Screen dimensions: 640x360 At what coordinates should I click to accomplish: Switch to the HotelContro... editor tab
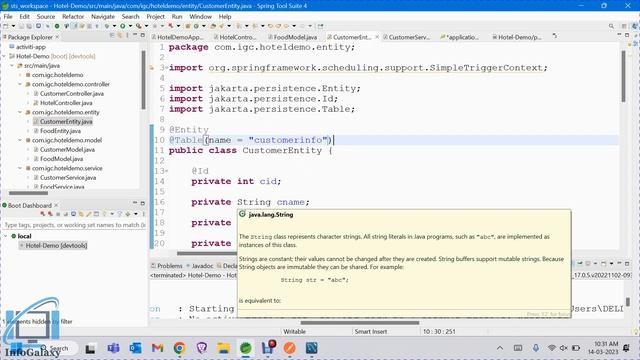pos(237,37)
